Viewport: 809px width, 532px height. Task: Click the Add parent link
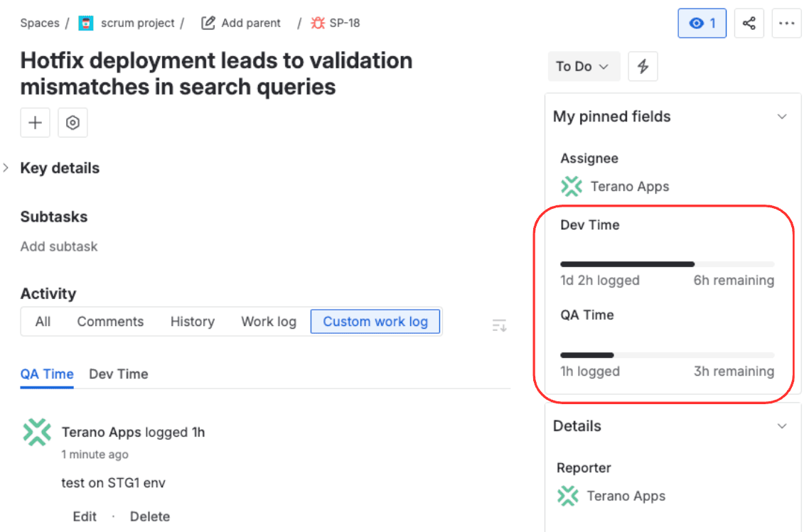point(251,23)
